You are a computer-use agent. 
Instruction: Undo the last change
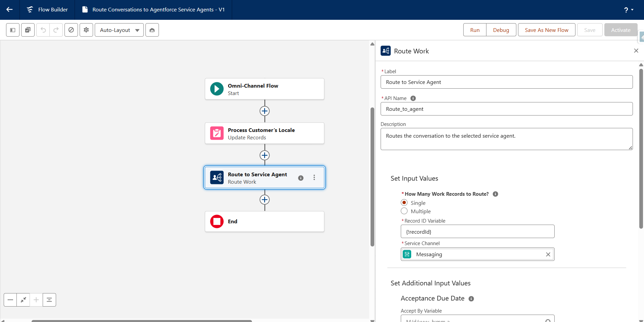43,30
